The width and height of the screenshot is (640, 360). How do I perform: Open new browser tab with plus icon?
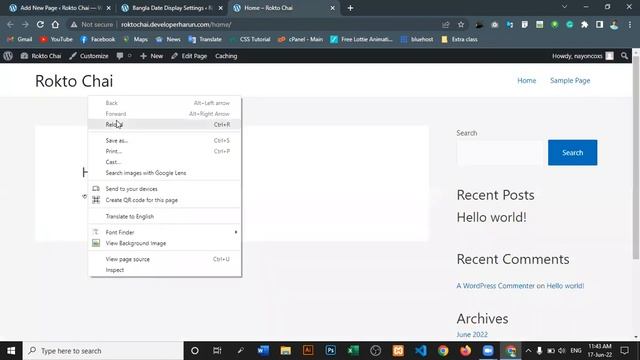(350, 8)
